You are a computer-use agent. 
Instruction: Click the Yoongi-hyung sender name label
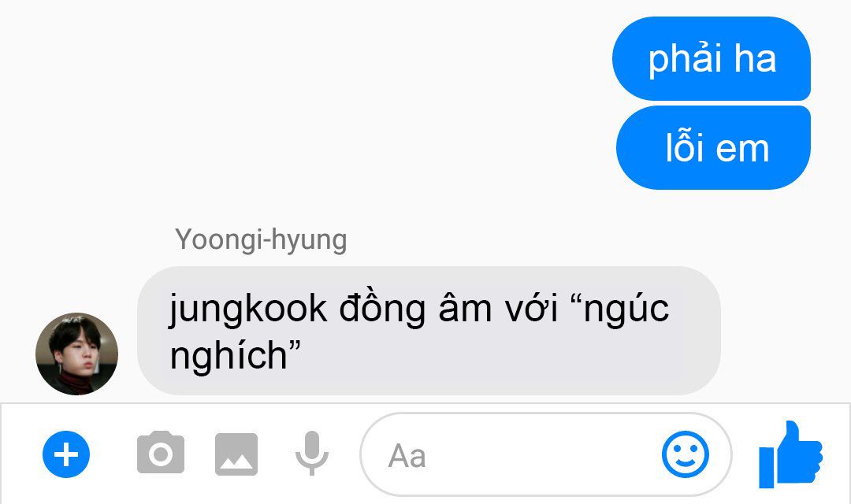261,239
